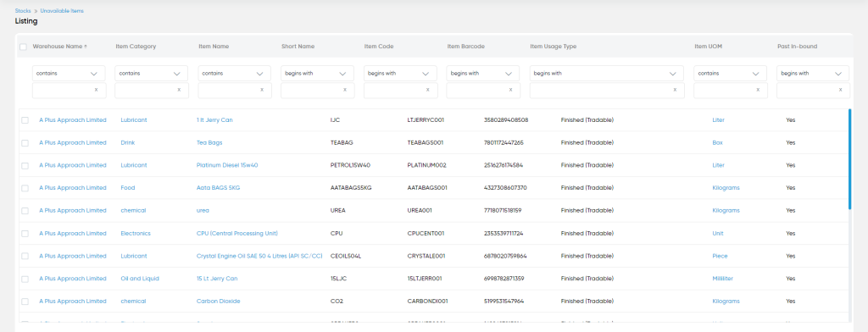Viewport: 868px width, 332px height.
Task: Click the table's vertical scrollbar thumb
Action: coord(849,159)
